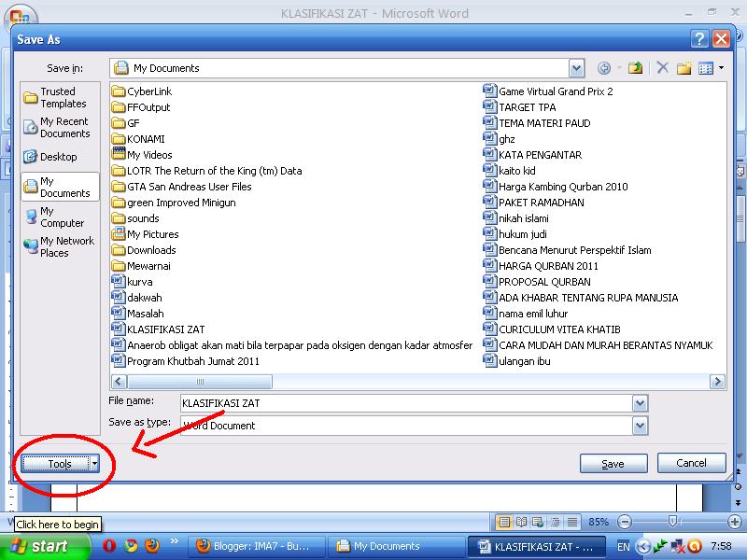Select CURICULUM VITEA KHATIB document
747x560 pixels.
click(x=552, y=329)
